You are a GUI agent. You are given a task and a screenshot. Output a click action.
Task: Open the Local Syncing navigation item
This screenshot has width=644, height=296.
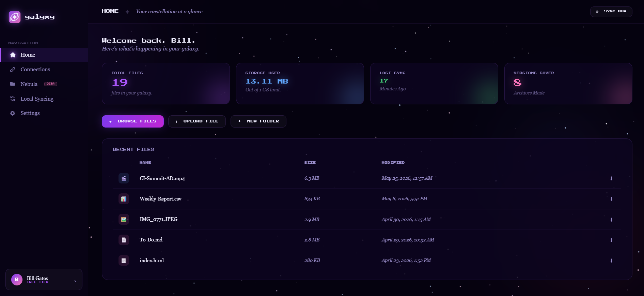tap(44, 99)
